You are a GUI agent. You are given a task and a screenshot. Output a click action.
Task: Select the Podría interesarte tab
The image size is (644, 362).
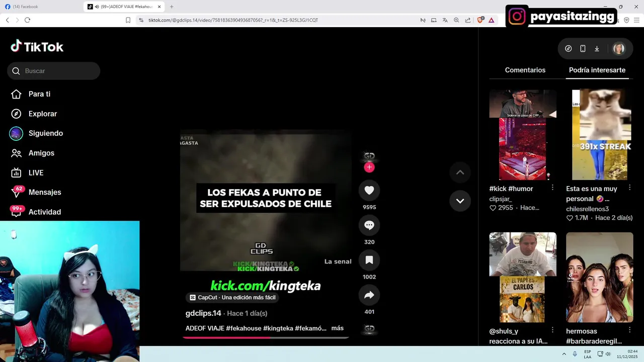coord(597,70)
